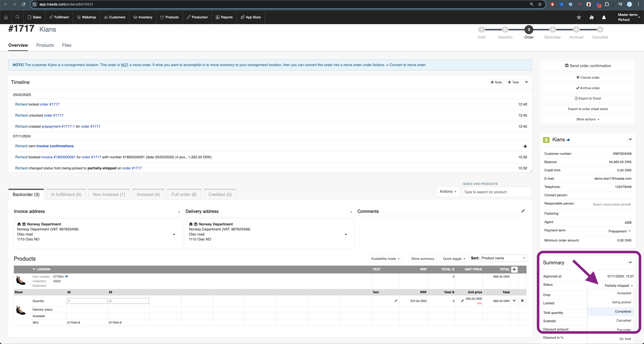The width and height of the screenshot is (644, 344).
Task: Click the shoe thumbnail for item 577004
Action: [x=21, y=280]
